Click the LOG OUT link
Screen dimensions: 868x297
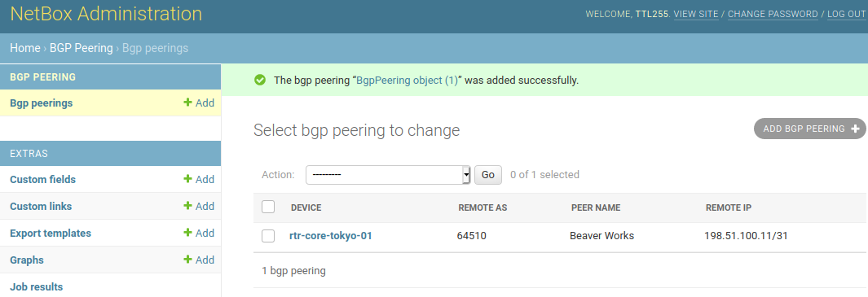(x=847, y=15)
